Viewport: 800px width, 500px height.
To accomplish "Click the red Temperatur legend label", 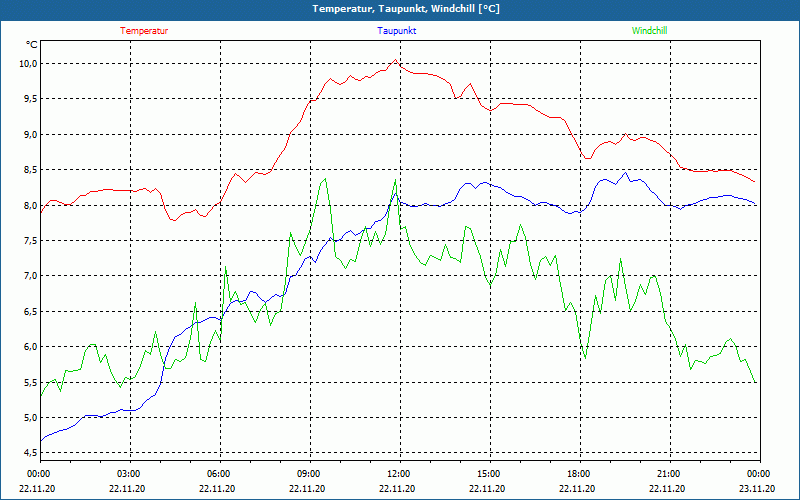I will (x=144, y=31).
